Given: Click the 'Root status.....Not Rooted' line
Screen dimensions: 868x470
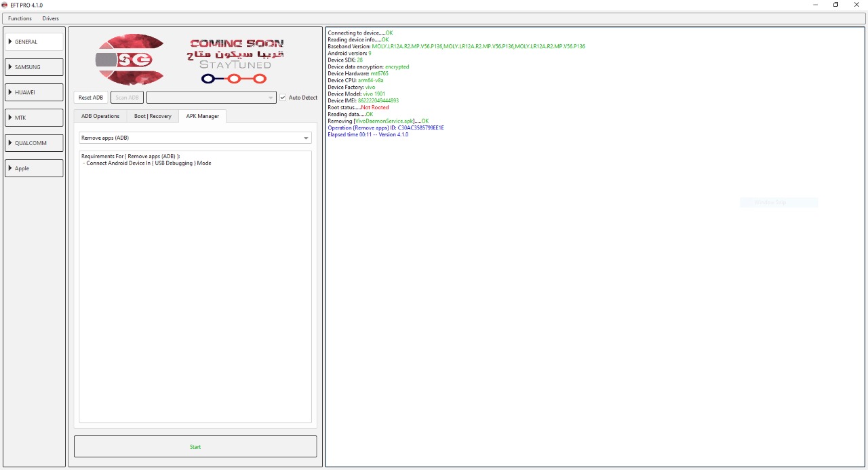Looking at the screenshot, I should [x=358, y=107].
